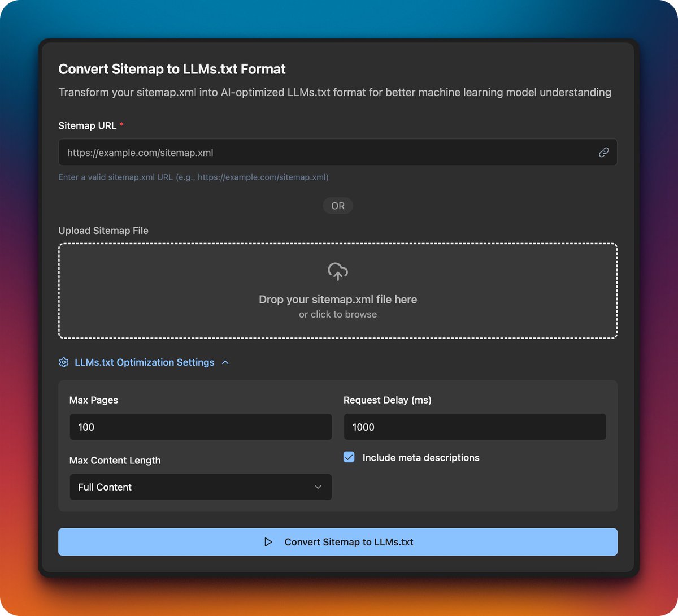Click the gear icon beside Optimization Settings
Screen dimensions: 678x616
[x=64, y=362]
